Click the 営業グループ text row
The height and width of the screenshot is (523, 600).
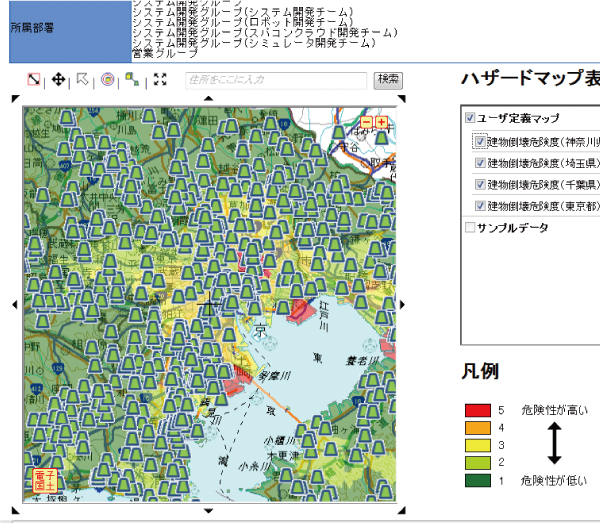[x=165, y=53]
